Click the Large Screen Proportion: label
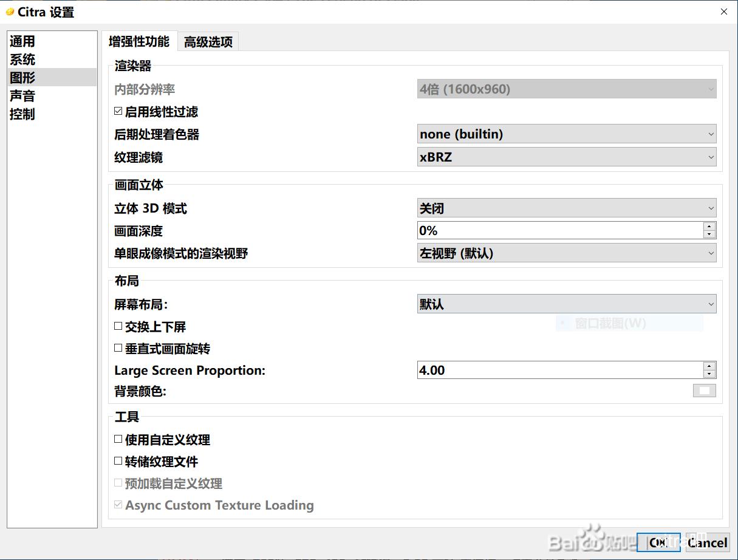Screen dimensions: 738x560 190,370
